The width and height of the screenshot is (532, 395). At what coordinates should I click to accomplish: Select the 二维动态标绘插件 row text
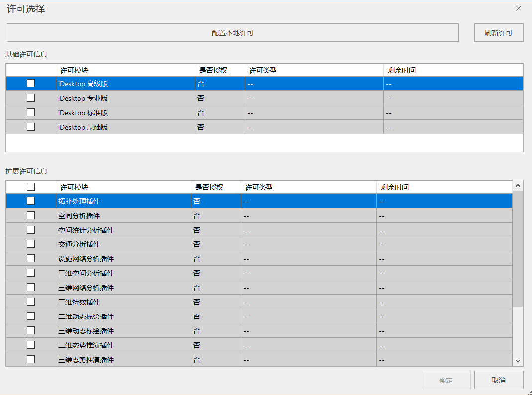pos(86,316)
